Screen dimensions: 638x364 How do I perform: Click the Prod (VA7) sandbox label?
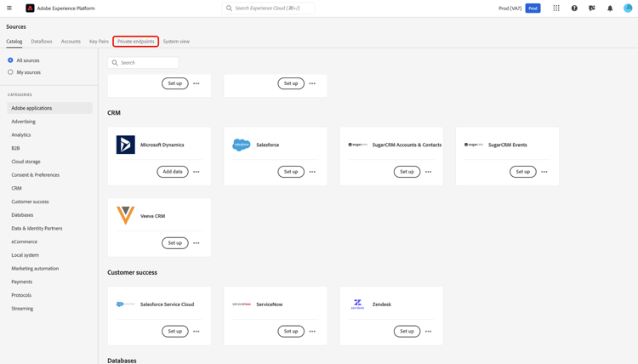coord(510,9)
